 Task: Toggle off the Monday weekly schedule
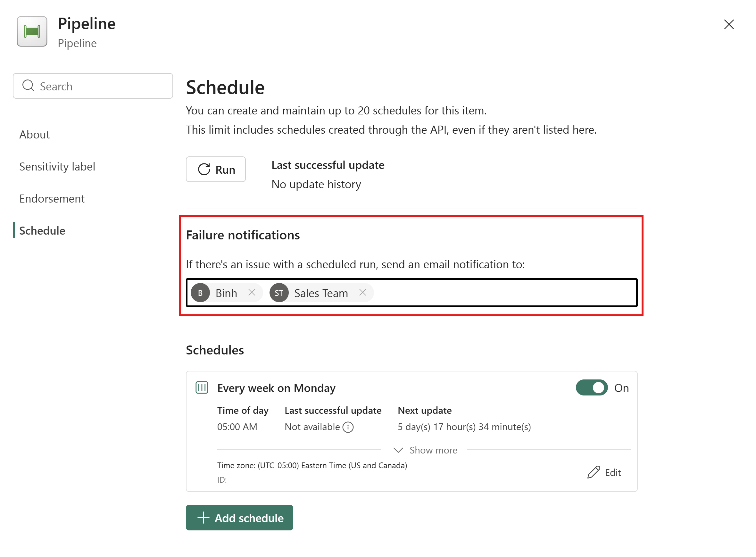592,388
